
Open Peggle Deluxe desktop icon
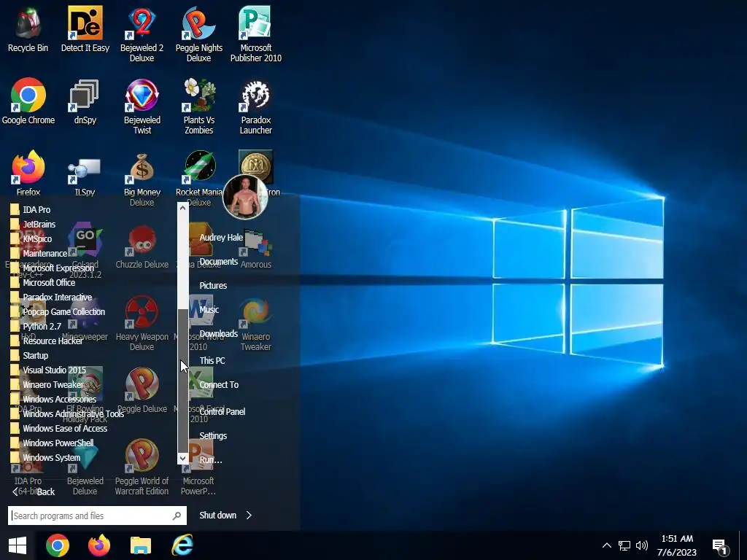pos(142,391)
